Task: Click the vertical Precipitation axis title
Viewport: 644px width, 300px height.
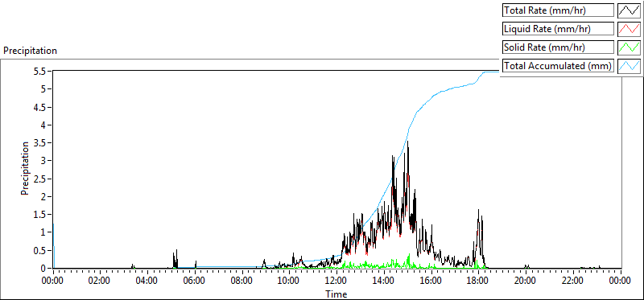Action: (25, 168)
